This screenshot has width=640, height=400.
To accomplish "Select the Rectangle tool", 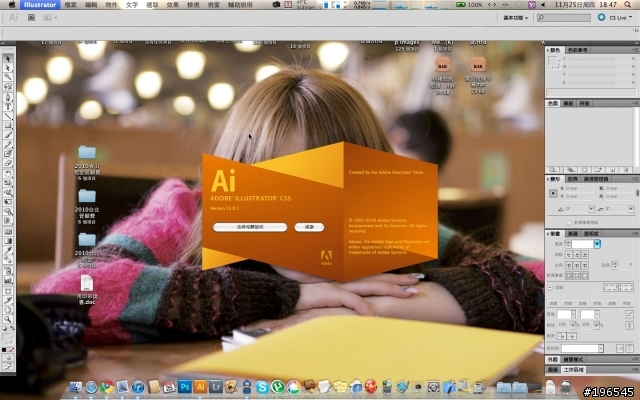I will 8,125.
